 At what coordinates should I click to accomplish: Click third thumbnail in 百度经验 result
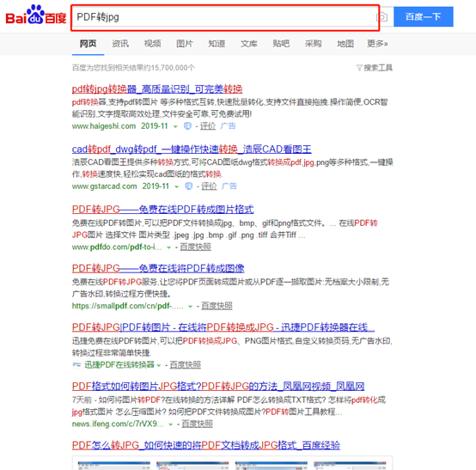point(272,466)
